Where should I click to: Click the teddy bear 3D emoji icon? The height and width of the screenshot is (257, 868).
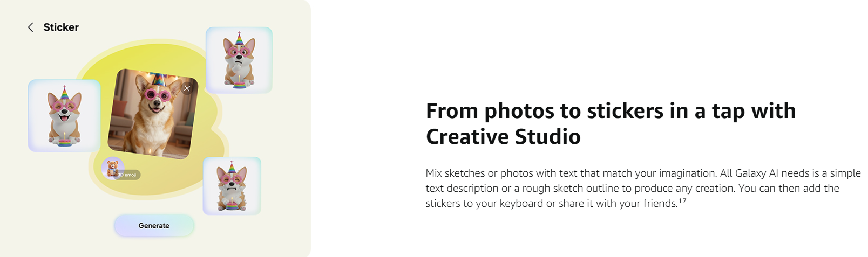pos(111,167)
